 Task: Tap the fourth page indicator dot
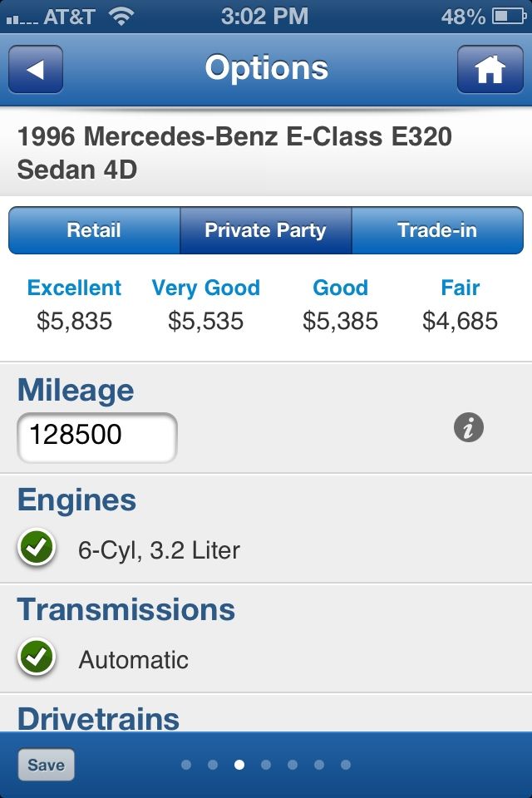[x=266, y=765]
